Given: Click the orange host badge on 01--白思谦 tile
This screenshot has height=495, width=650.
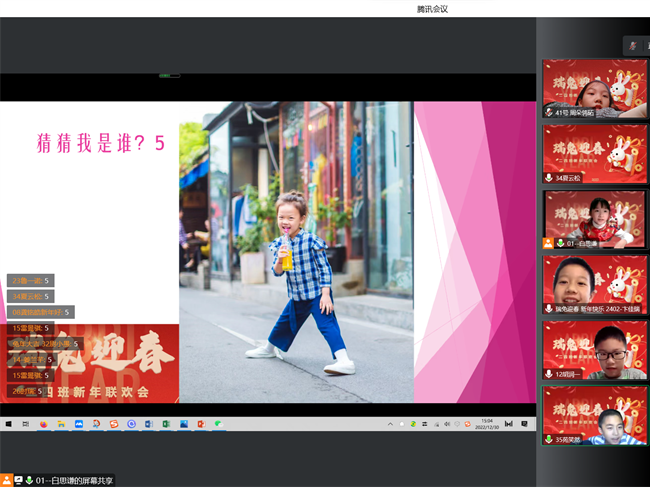Looking at the screenshot, I should point(548,243).
